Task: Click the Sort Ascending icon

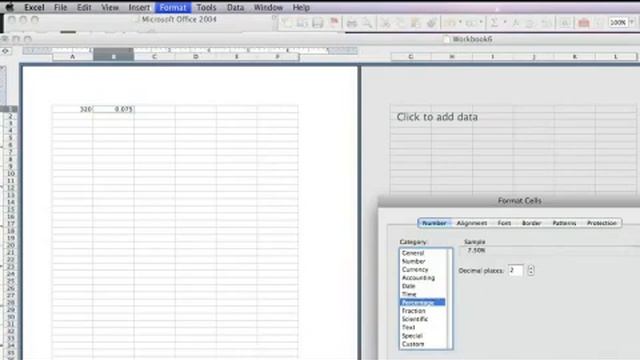Action: pos(516,23)
